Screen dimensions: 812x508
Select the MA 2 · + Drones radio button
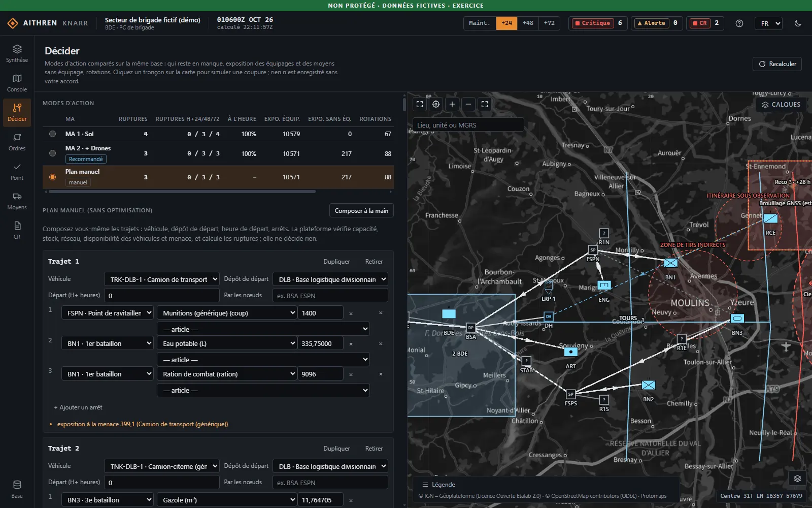[52, 153]
